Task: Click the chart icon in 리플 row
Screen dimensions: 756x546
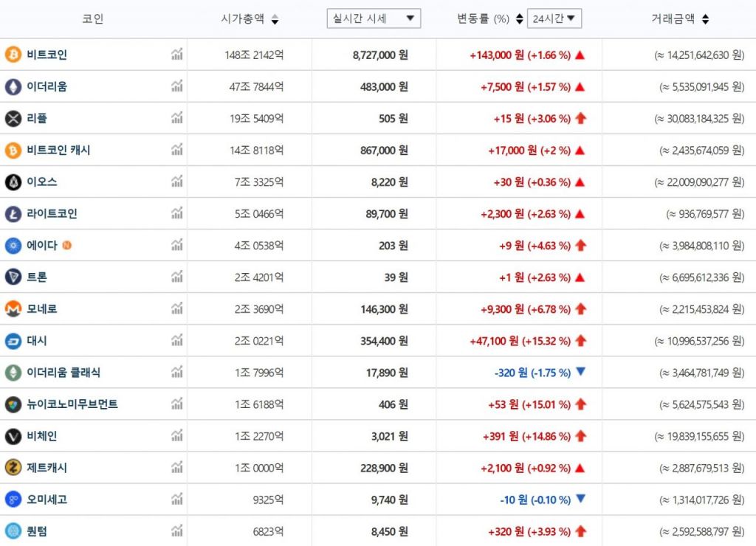Action: [x=176, y=118]
